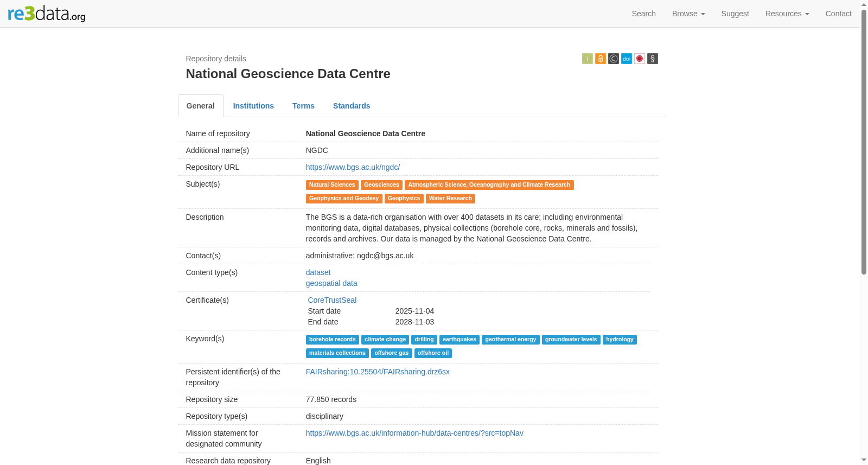
Task: Click the offshore oil keyword tag
Action: coord(433,353)
